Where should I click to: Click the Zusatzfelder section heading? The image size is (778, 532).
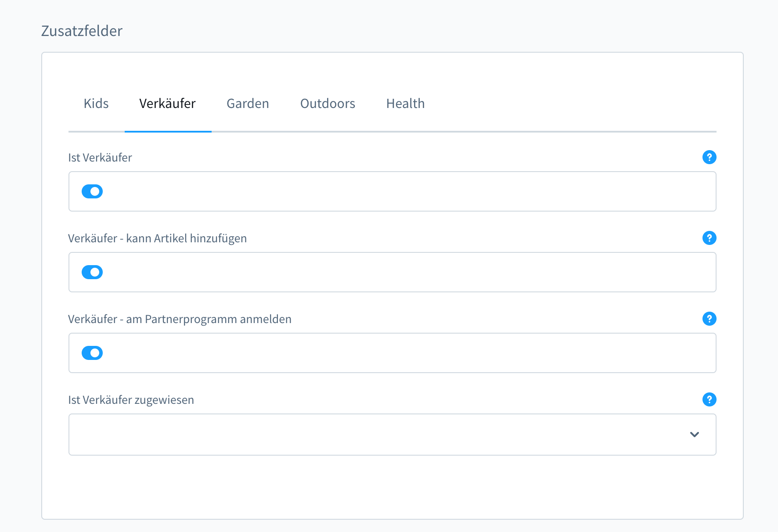click(x=82, y=31)
